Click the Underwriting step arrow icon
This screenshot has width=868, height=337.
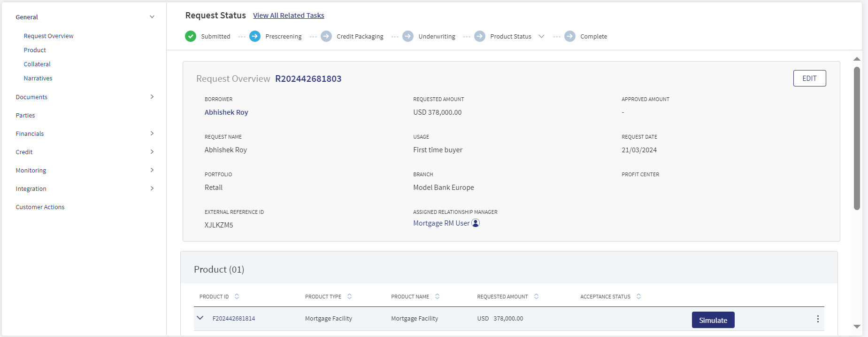click(x=408, y=36)
